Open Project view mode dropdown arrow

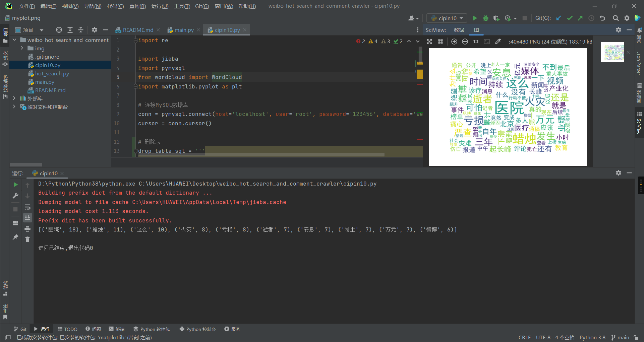click(42, 30)
